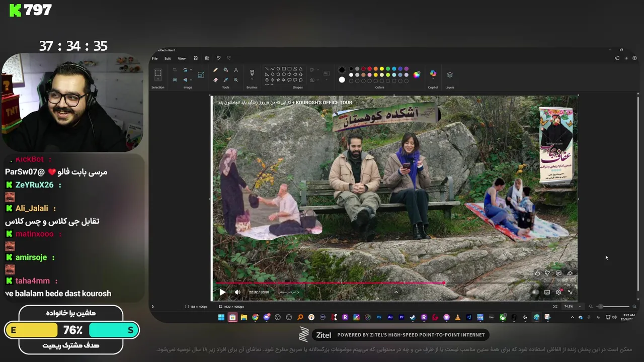Viewport: 644px width, 362px height.
Task: Open the Edit colors wheel
Action: click(x=417, y=74)
